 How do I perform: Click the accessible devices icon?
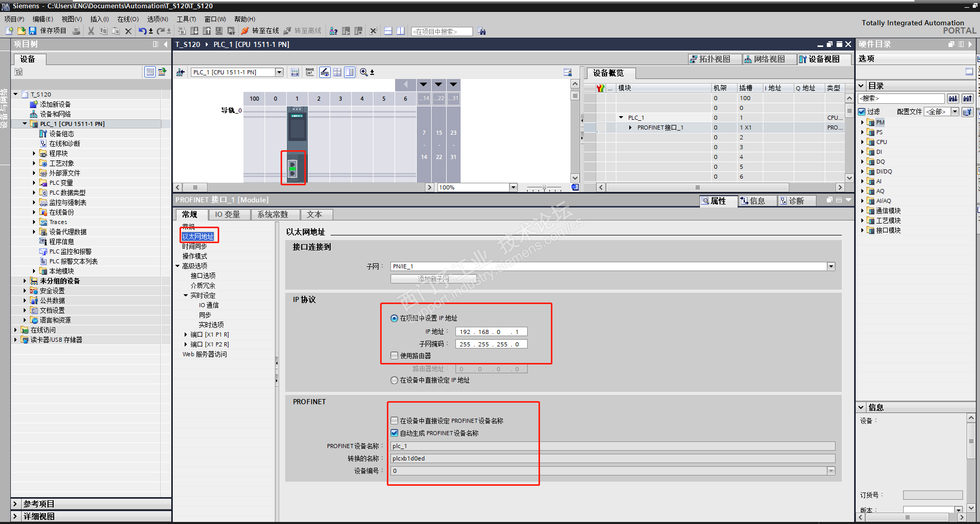coord(334,31)
